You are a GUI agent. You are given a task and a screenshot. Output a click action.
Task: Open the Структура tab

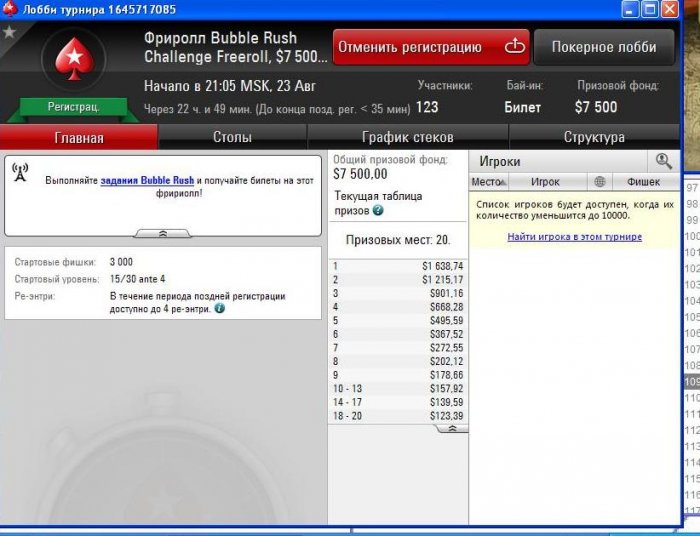(594, 137)
